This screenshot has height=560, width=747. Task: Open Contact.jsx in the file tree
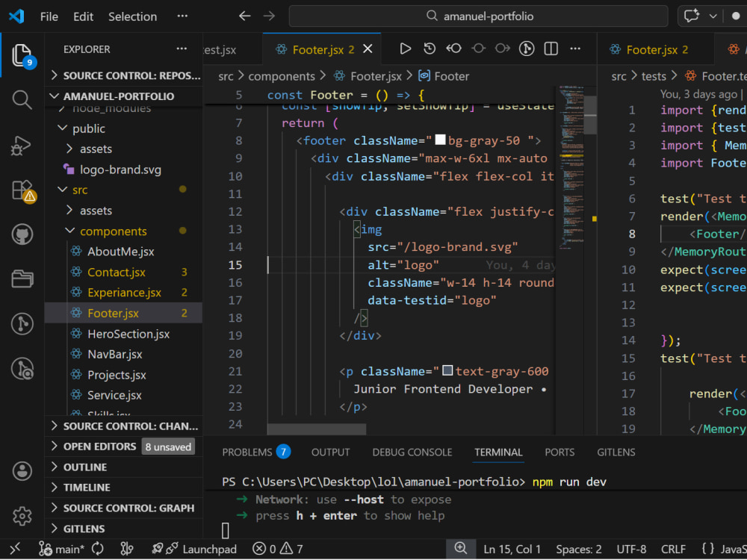(x=117, y=273)
